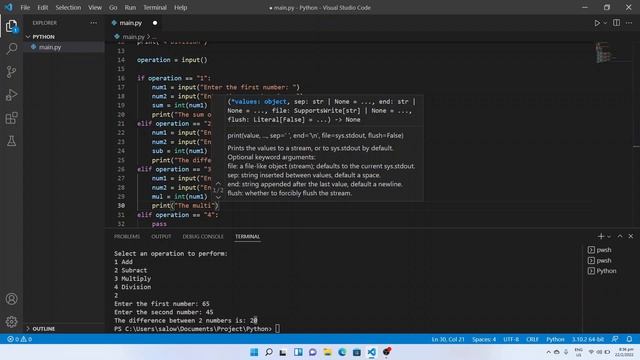
Task: Select main.py in Explorer tree
Action: coord(50,47)
